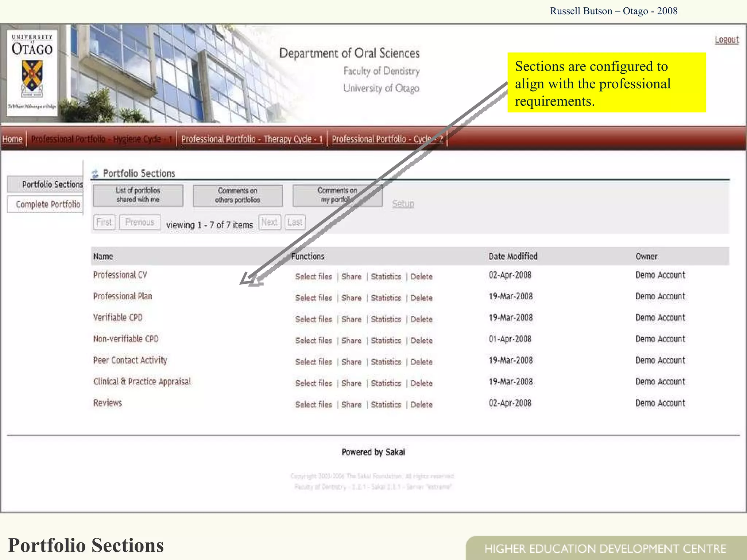This screenshot has width=747, height=560.
Task: Click Select files for Professional Plan
Action: click(313, 298)
